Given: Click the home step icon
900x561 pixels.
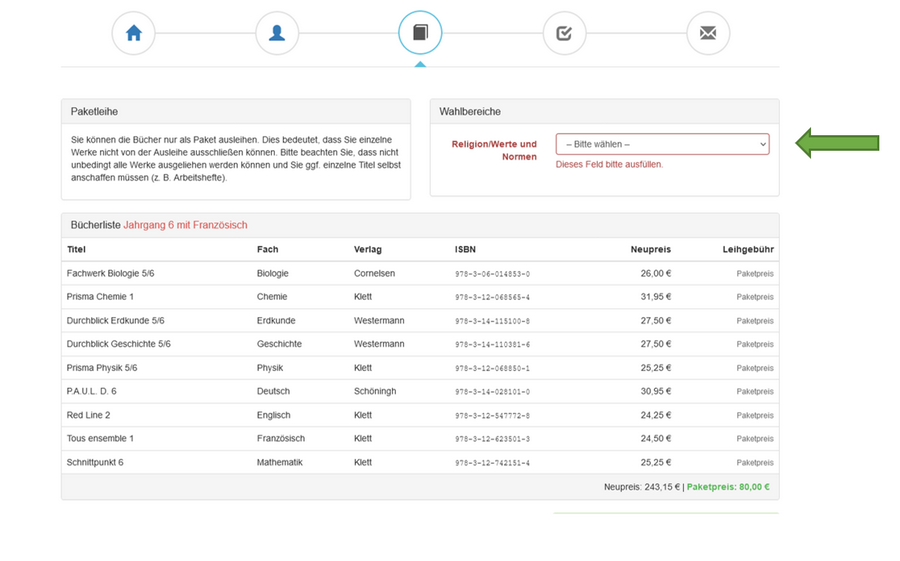Looking at the screenshot, I should (x=134, y=34).
